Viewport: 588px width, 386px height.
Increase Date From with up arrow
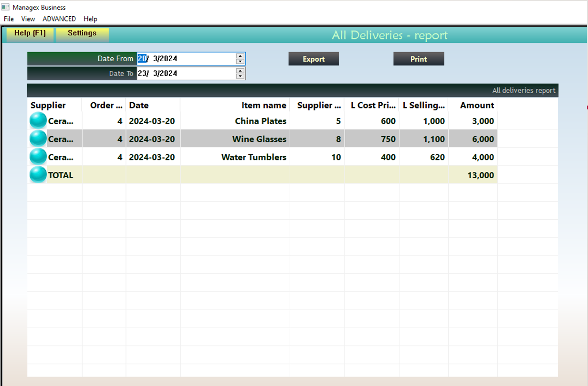(x=240, y=56)
